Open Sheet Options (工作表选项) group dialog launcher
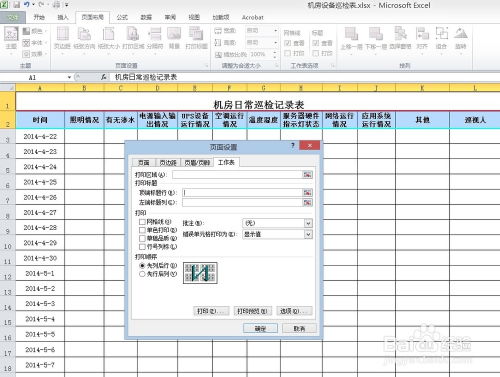 tap(332, 66)
